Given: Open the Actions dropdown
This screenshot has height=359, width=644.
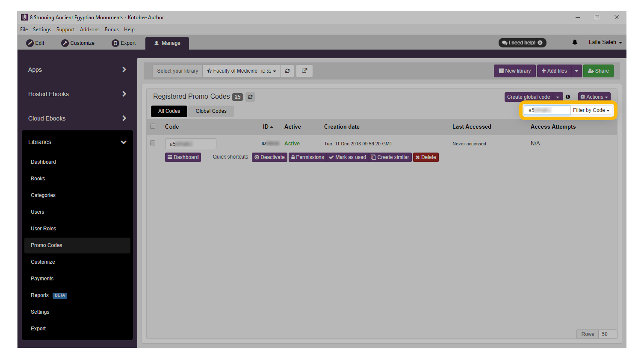Looking at the screenshot, I should pos(594,97).
